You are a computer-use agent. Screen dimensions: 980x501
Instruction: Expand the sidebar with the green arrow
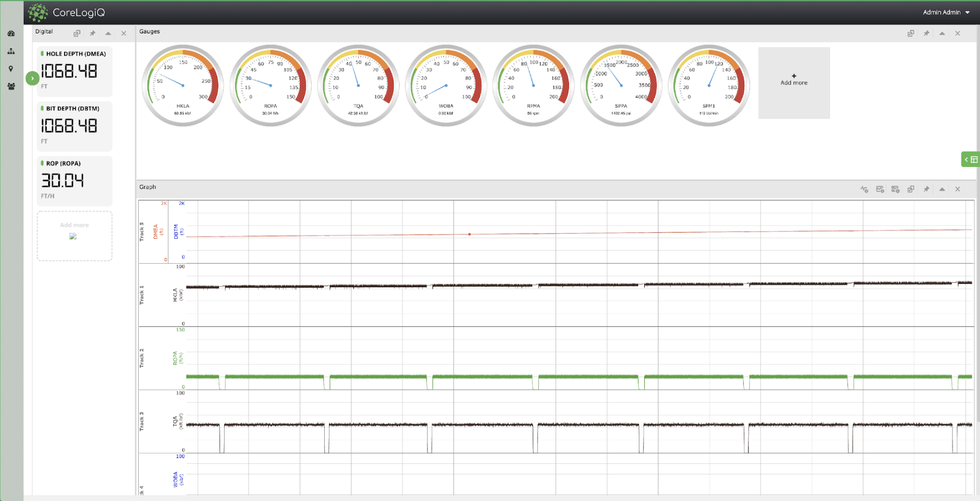point(32,78)
